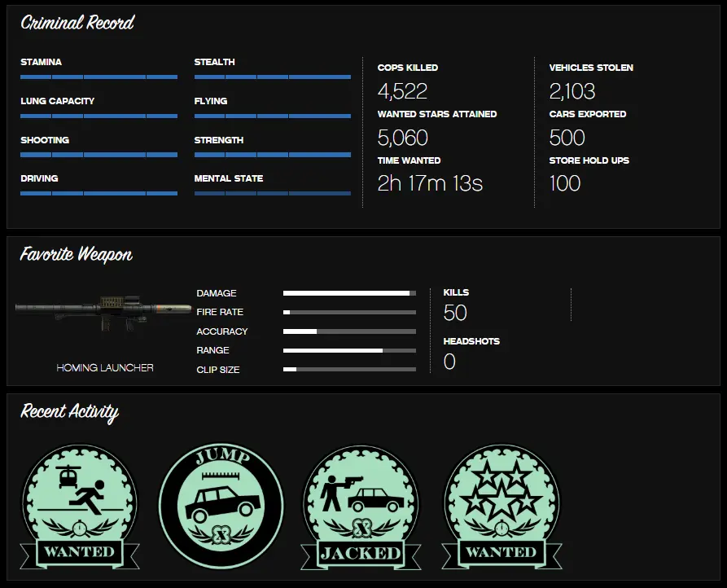Click the HOMING LAUNCHER weapon name
Viewport: 727px width, 588px height.
(105, 368)
